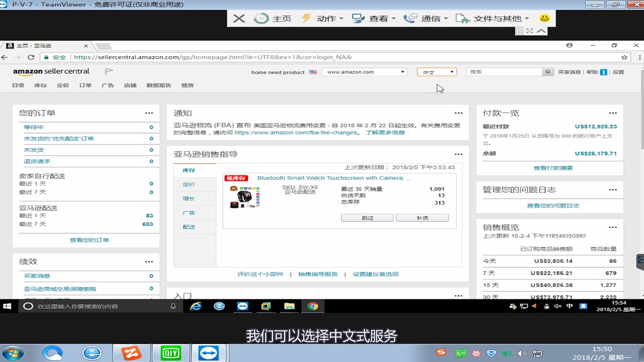
Task: Click the Chrome profile avatar icon
Action: pos(569,45)
